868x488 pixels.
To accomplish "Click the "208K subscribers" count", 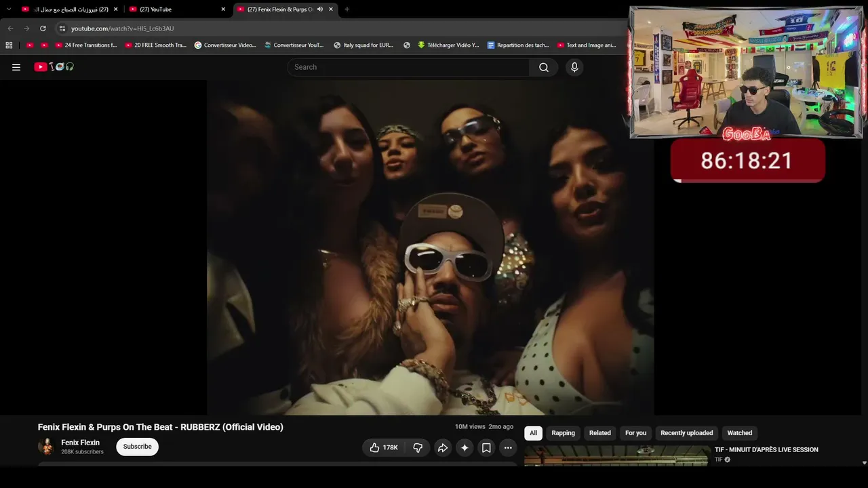I will (x=82, y=452).
